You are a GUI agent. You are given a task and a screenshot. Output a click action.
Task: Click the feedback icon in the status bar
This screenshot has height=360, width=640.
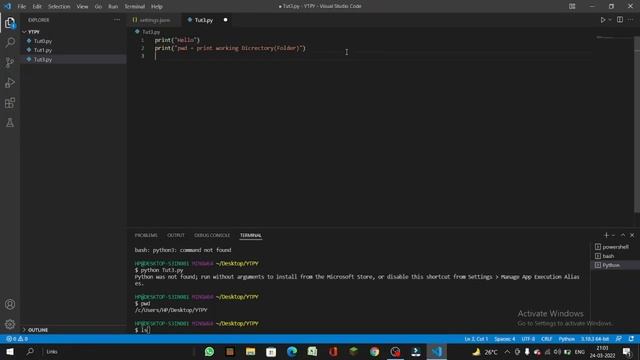pyautogui.click(x=619, y=339)
